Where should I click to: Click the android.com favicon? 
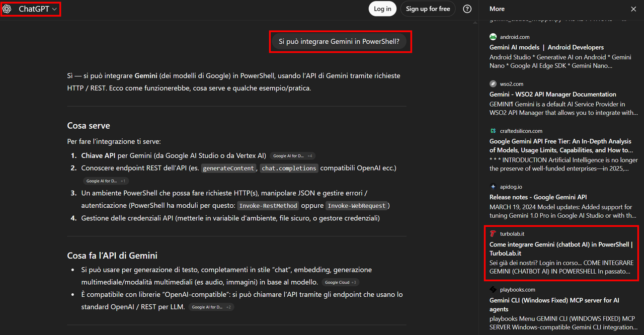click(x=493, y=37)
